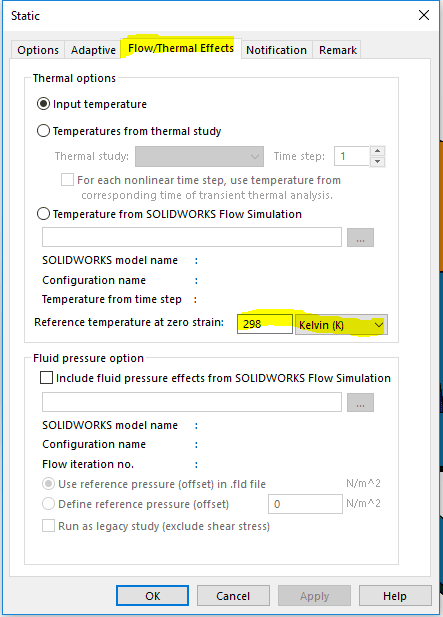Open the Thermal study dropdown
The image size is (443, 617).
[199, 157]
